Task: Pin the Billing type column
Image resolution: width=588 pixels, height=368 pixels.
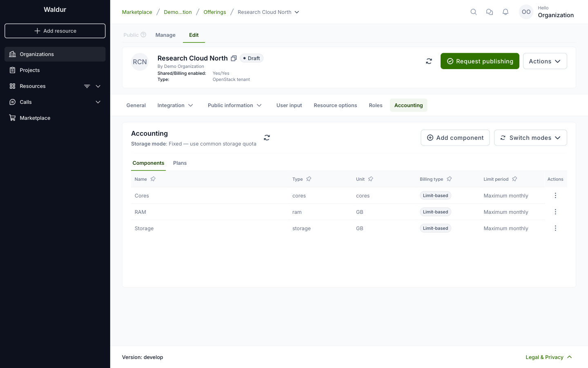Action: click(x=449, y=179)
